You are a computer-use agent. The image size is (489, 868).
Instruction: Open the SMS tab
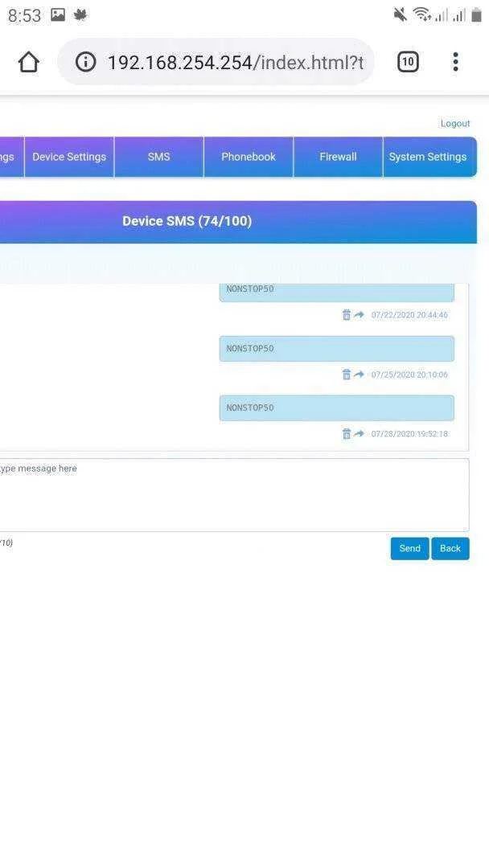point(159,157)
